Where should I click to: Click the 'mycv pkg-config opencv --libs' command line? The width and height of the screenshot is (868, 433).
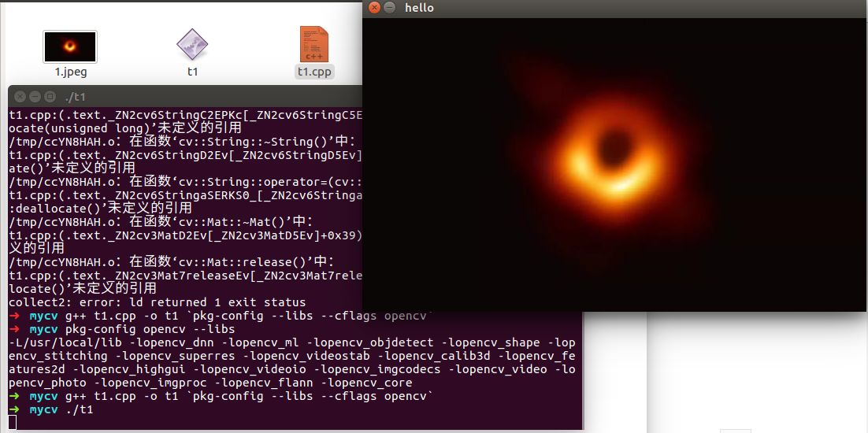[x=122, y=330]
